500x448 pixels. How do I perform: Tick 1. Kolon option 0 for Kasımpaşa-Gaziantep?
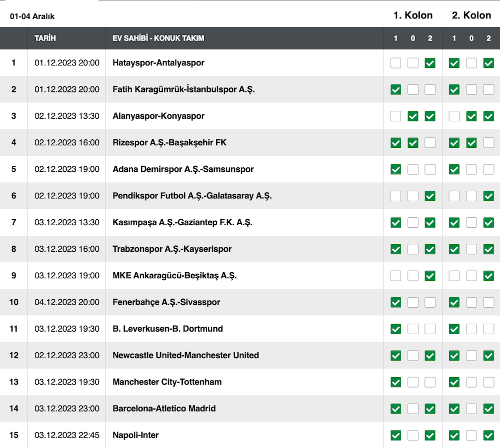pos(413,223)
